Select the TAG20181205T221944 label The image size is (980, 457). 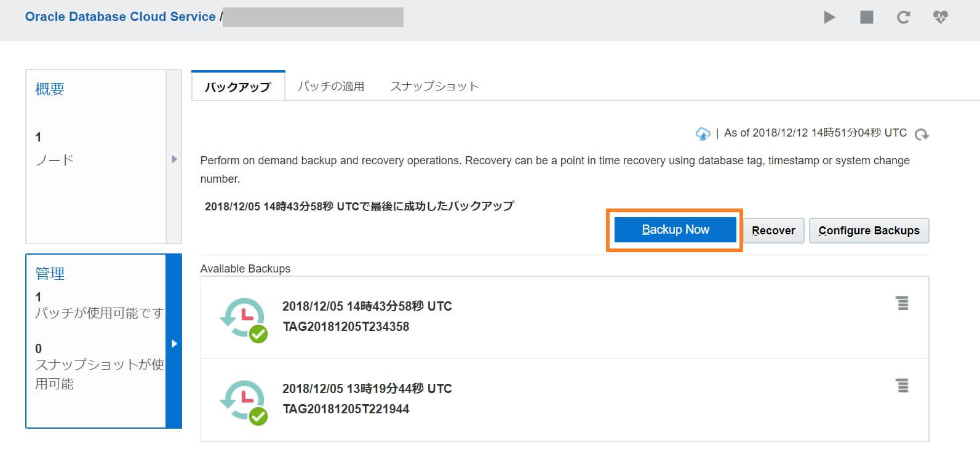click(x=346, y=409)
